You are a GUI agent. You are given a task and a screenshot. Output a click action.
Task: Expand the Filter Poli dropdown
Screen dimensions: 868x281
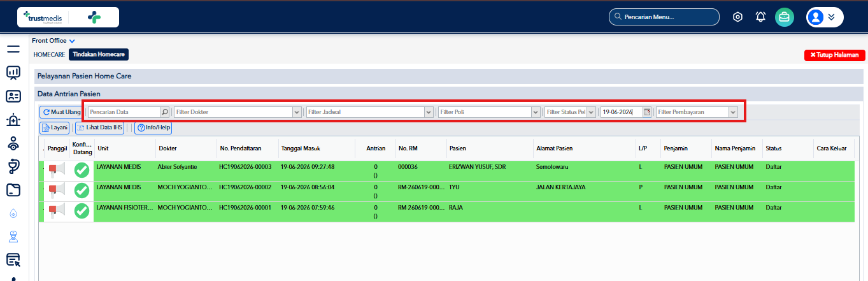[x=536, y=112]
